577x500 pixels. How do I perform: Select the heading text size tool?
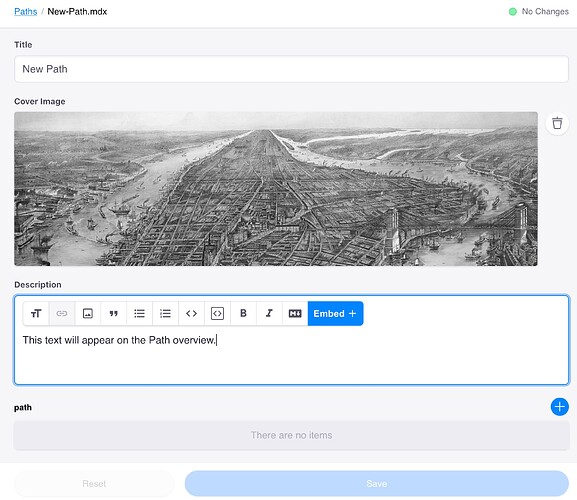36,313
